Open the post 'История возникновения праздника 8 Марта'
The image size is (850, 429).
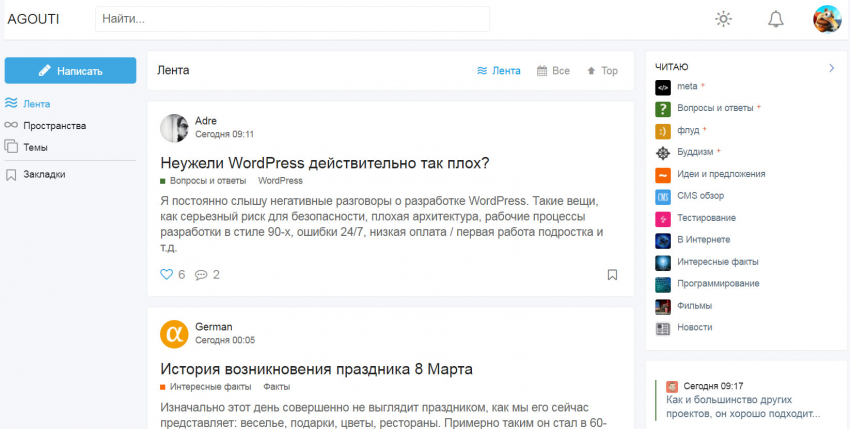point(316,369)
